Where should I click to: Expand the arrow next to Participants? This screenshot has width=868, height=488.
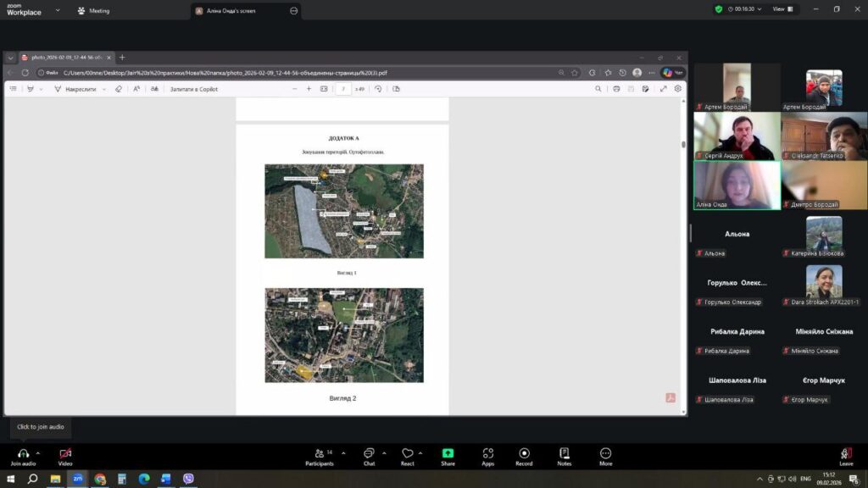[x=344, y=452]
